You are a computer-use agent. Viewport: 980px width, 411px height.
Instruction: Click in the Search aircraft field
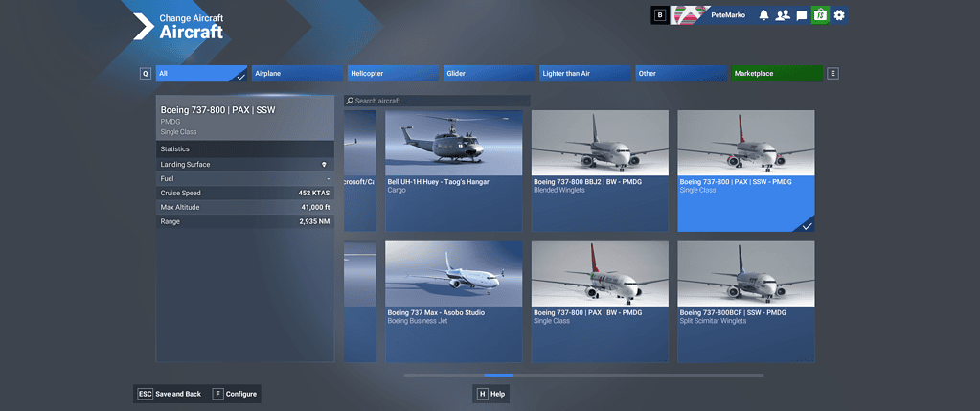(437, 101)
